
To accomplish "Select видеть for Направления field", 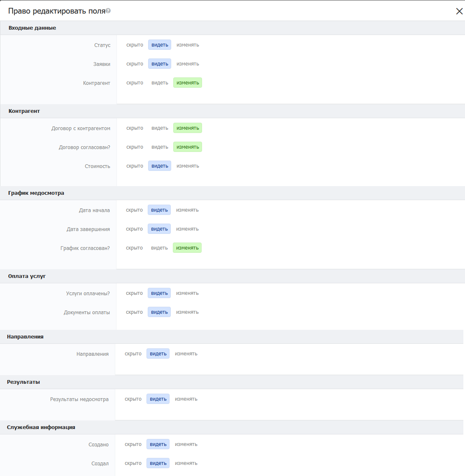I will 158,354.
